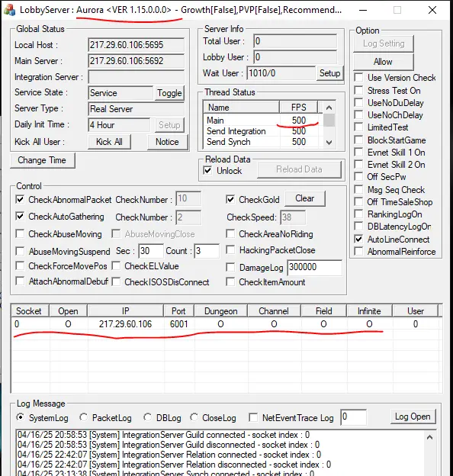
Task: Sort by the Dungeon column header
Action: (221, 311)
